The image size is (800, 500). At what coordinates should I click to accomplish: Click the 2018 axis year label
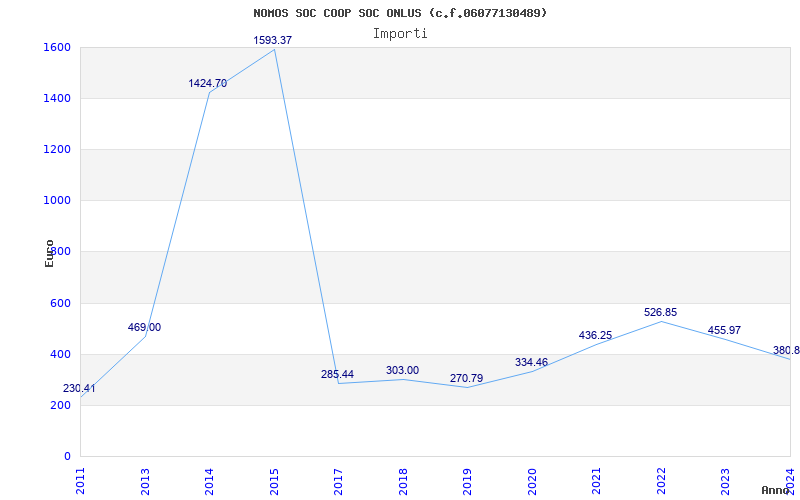click(x=403, y=482)
